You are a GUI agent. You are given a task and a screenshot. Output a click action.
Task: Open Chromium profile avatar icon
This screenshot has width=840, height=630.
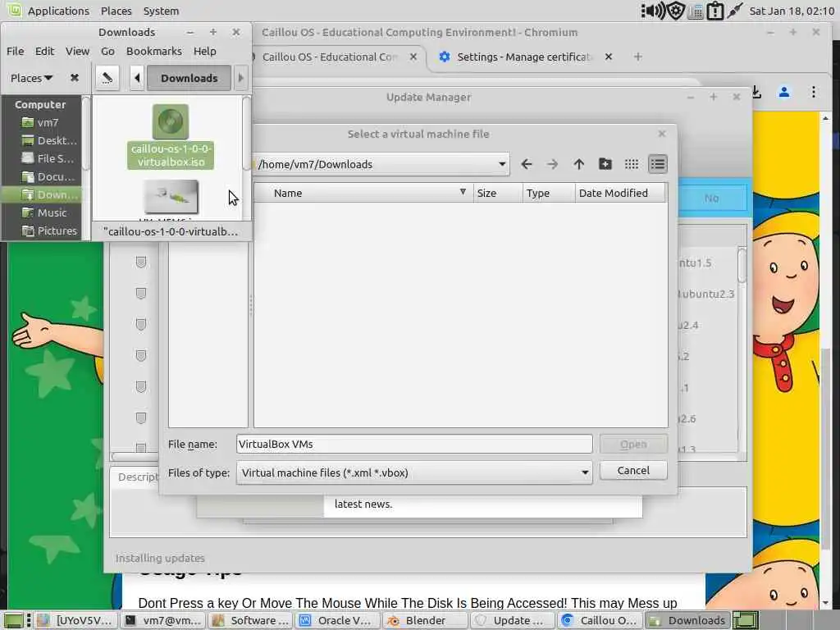coord(783,92)
